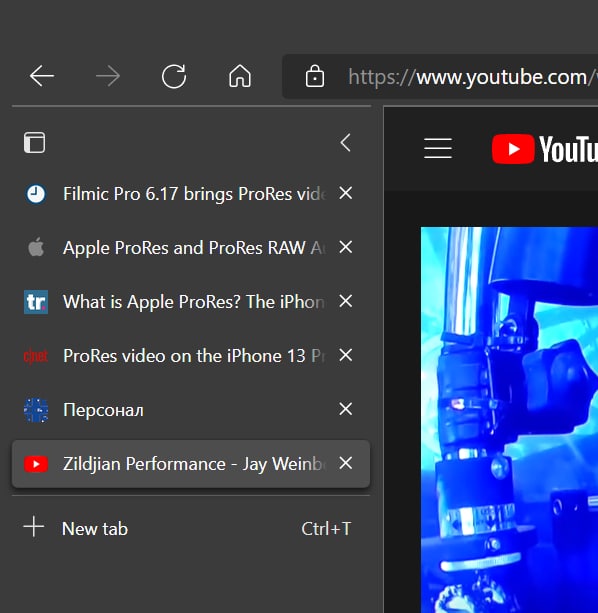The image size is (598, 613).
Task: View site security lock info
Action: (315, 76)
